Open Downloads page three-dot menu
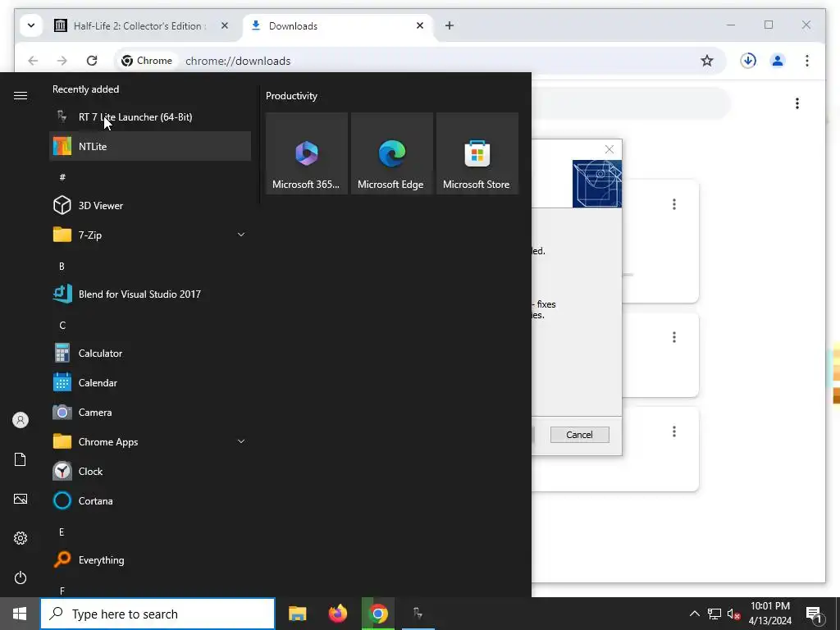 pyautogui.click(x=797, y=103)
